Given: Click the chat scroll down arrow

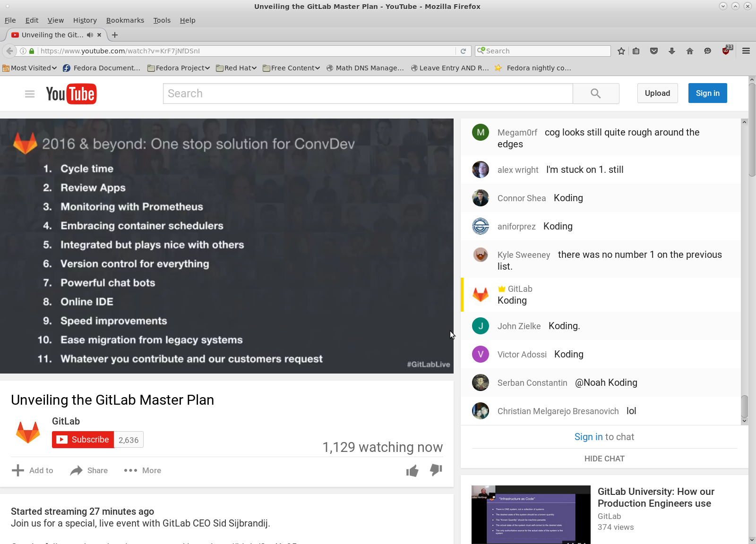Looking at the screenshot, I should (x=744, y=421).
